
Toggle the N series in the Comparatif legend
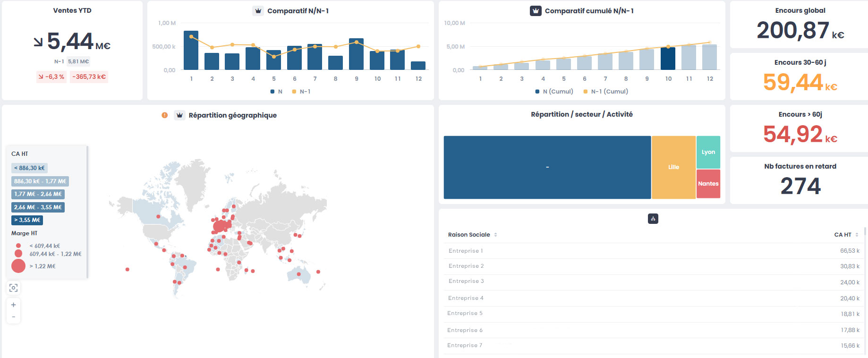(277, 92)
